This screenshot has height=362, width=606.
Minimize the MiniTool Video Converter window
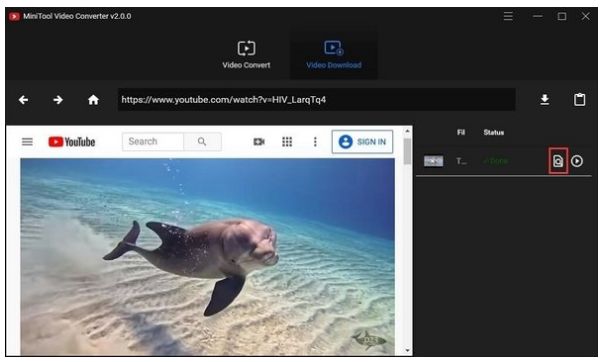tap(538, 16)
